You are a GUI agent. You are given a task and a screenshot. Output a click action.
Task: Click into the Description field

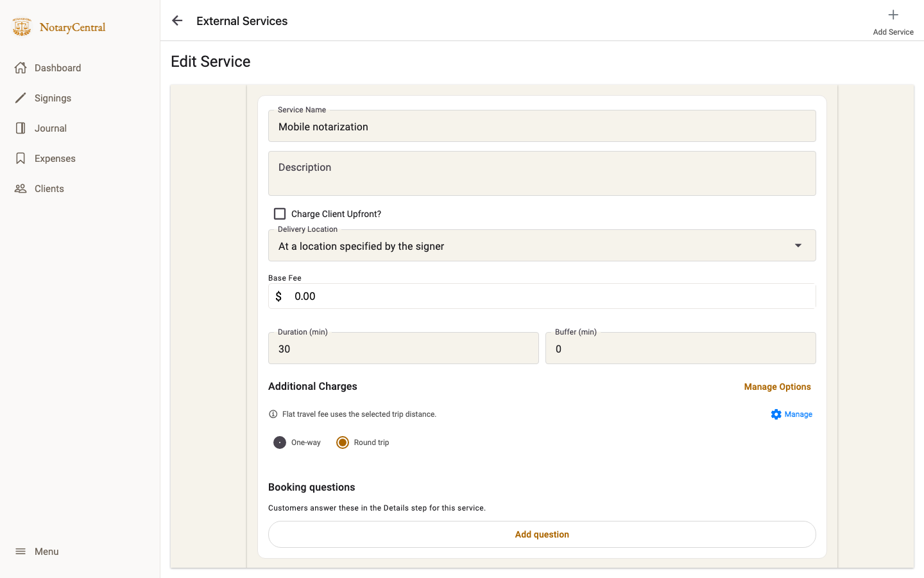click(x=542, y=173)
